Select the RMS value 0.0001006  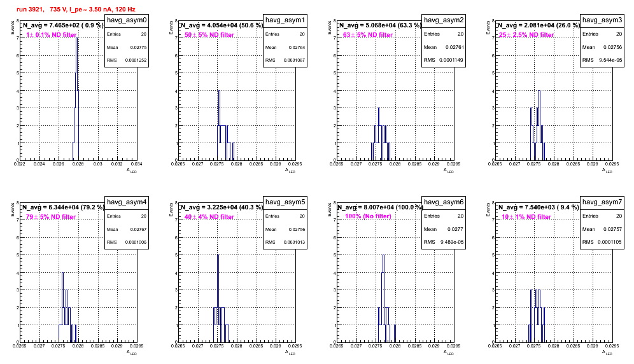point(136,242)
